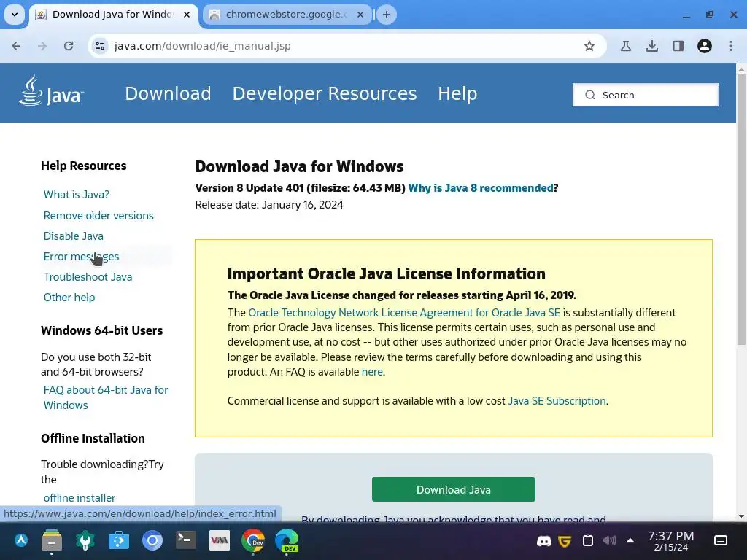Click the green Download Java button

[454, 489]
